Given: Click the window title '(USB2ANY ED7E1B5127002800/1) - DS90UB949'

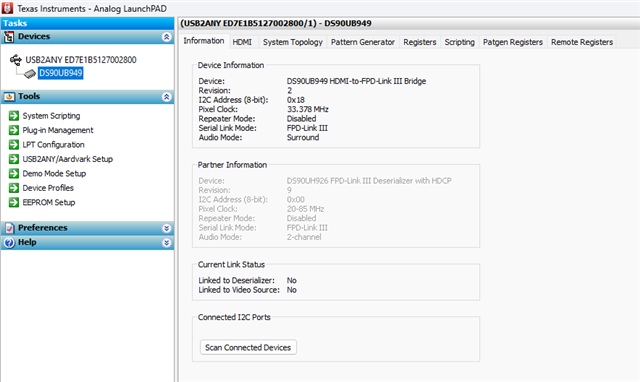Looking at the screenshot, I should 276,23.
